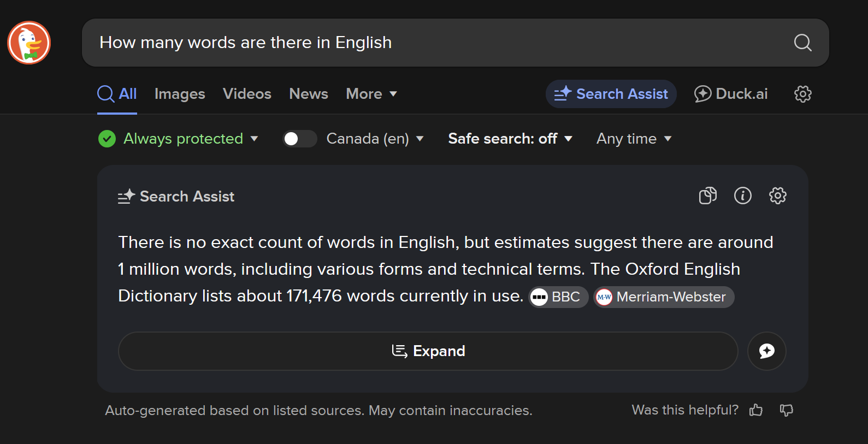Open the page settings gear beside Duck.ai
The height and width of the screenshot is (444, 868).
802,94
